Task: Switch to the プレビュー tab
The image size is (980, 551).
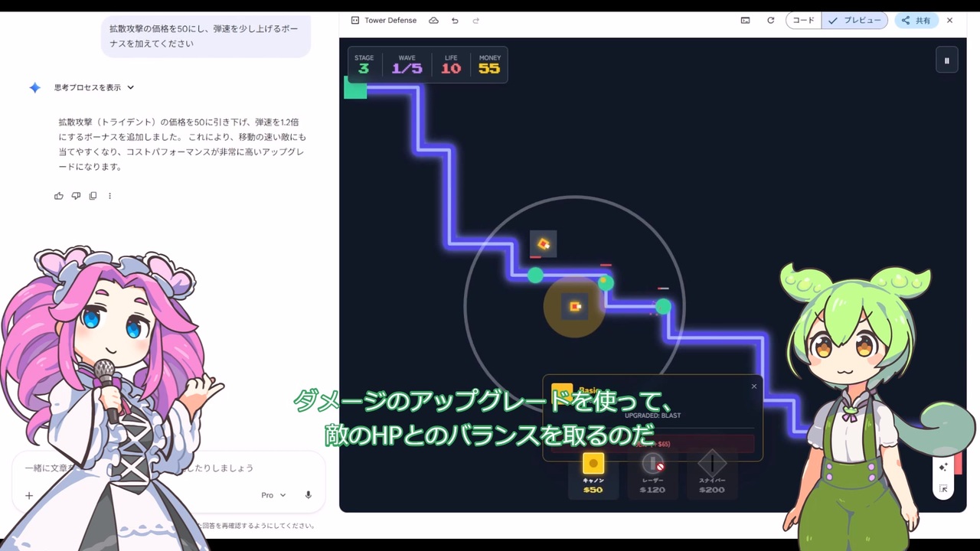Action: click(x=855, y=21)
